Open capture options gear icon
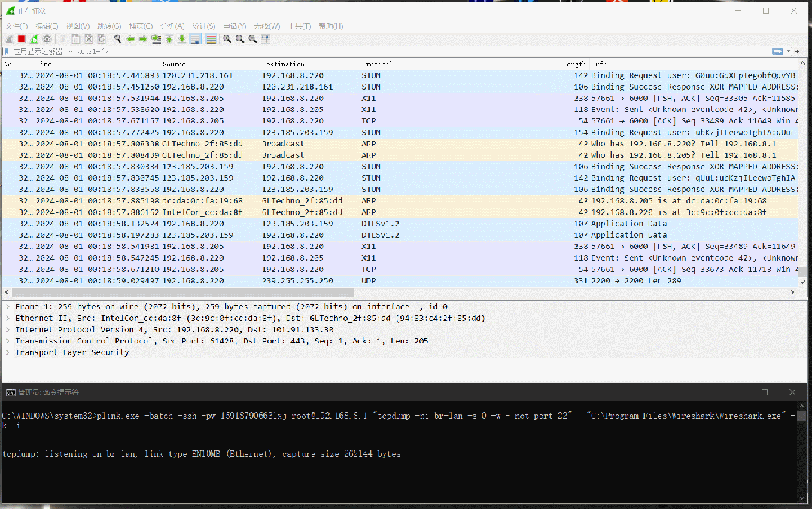The image size is (812, 509). tap(47, 39)
